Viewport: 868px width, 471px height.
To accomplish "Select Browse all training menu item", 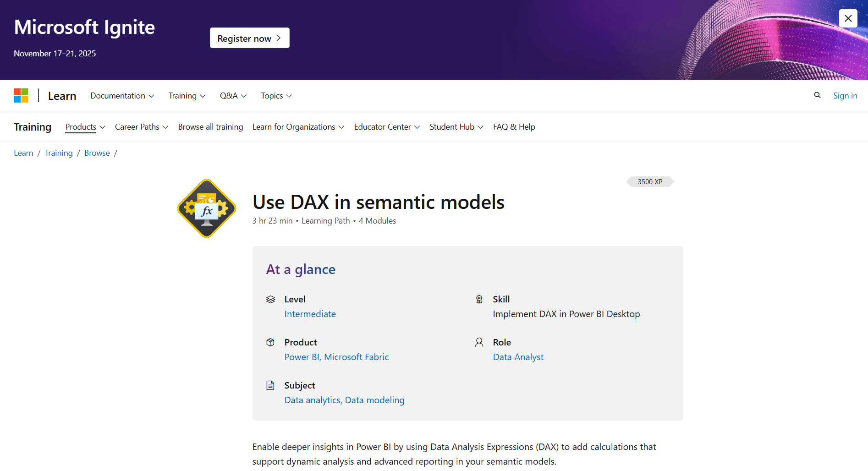I will click(x=210, y=127).
